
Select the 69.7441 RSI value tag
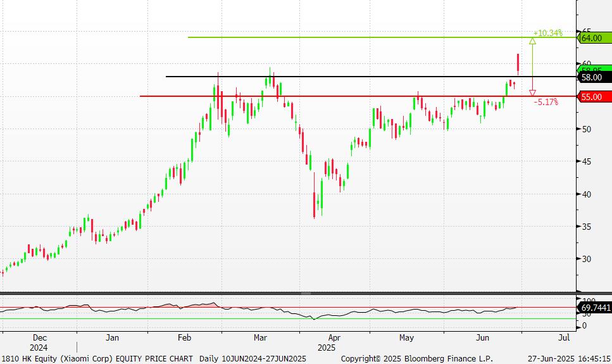594,308
